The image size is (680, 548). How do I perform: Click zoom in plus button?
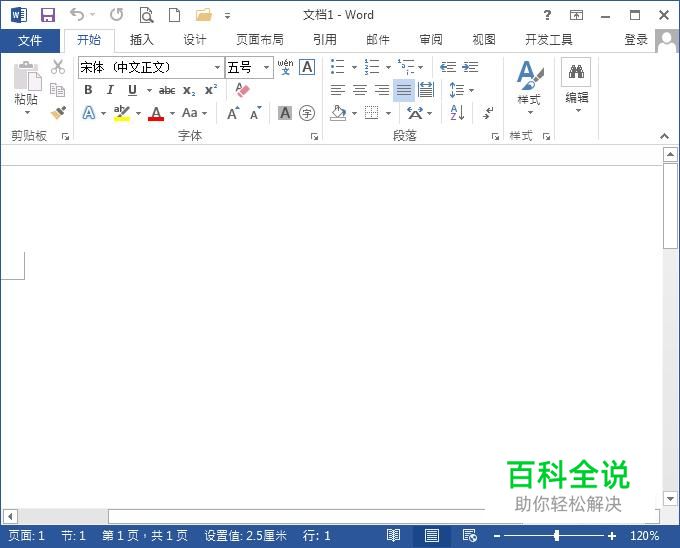click(611, 536)
